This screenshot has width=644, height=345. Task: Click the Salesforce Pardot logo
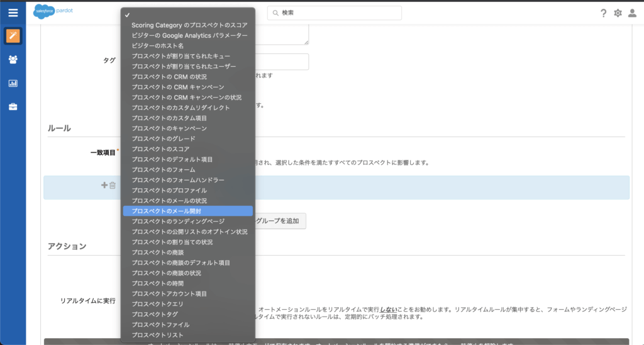click(x=53, y=11)
